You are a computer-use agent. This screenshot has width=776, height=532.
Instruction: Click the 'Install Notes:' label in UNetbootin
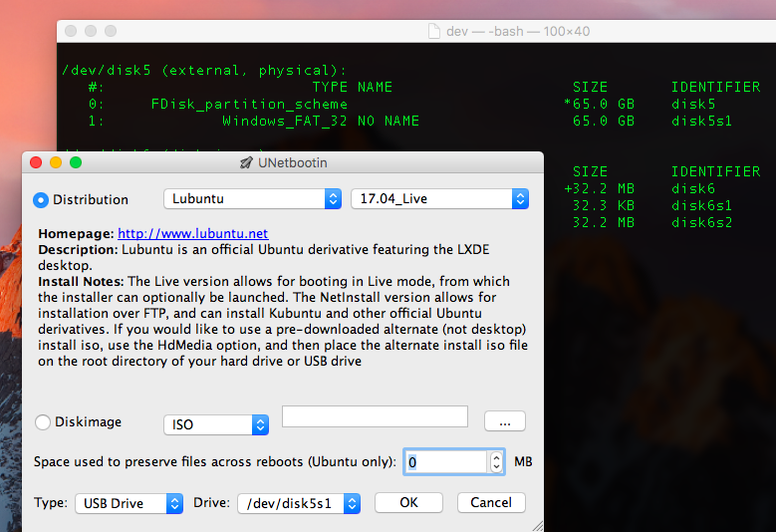81,282
